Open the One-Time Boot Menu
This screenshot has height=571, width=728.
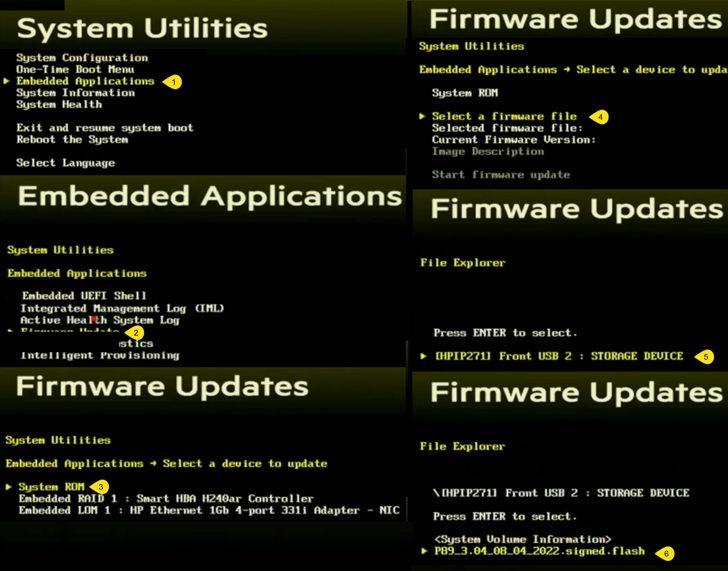point(75,69)
